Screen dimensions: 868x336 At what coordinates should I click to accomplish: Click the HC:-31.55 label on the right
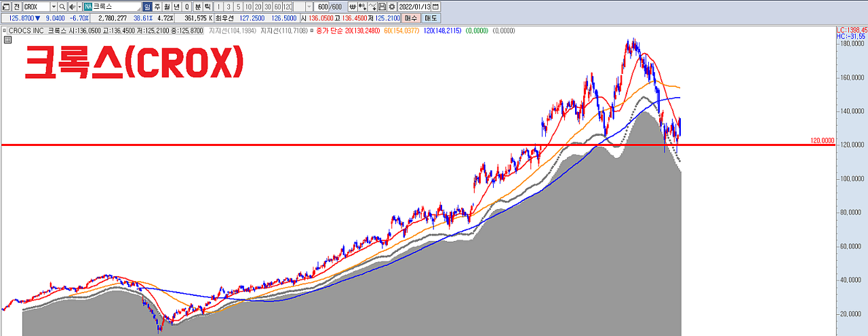852,36
